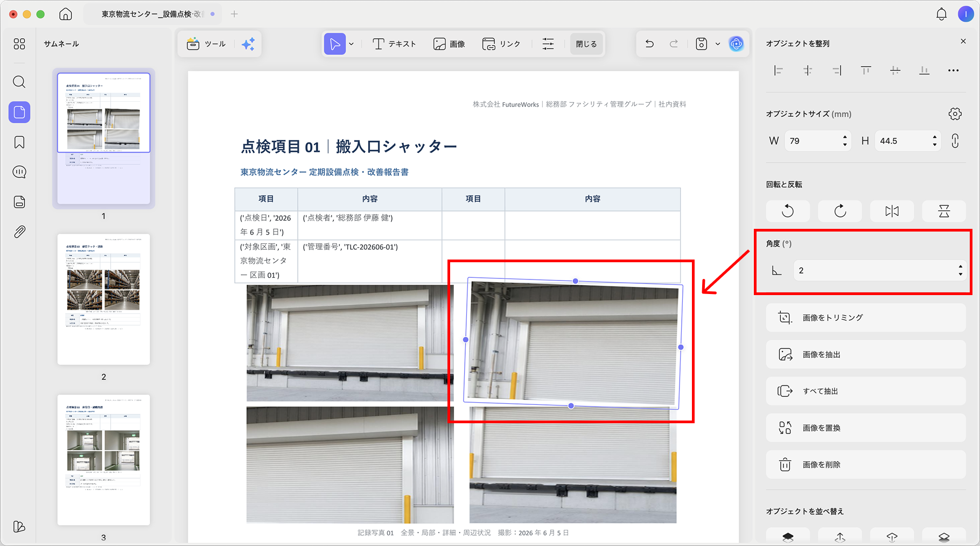980x546 pixels.
Task: Click 画像を削除
Action: 866,464
